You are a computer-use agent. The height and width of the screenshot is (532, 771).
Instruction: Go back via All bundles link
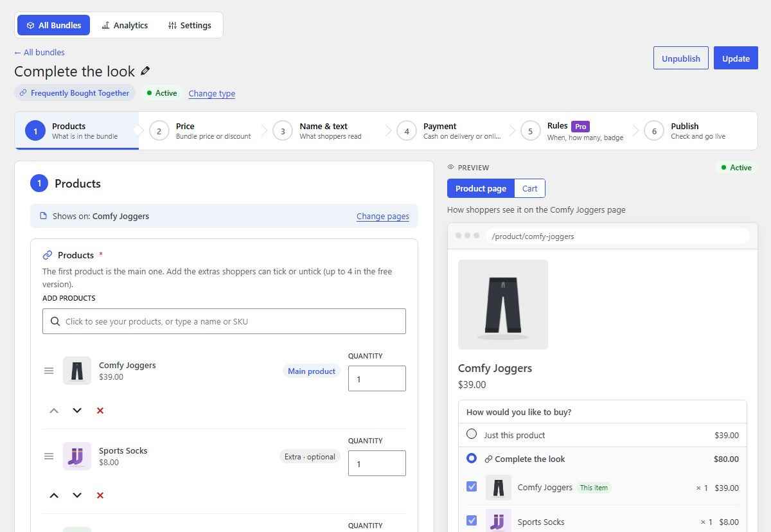[39, 52]
